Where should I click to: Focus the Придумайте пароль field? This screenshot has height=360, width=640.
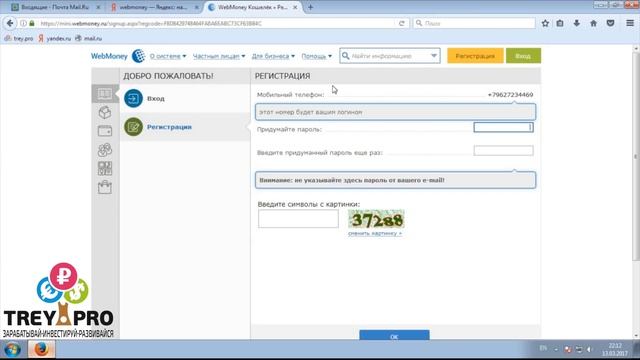click(x=503, y=127)
